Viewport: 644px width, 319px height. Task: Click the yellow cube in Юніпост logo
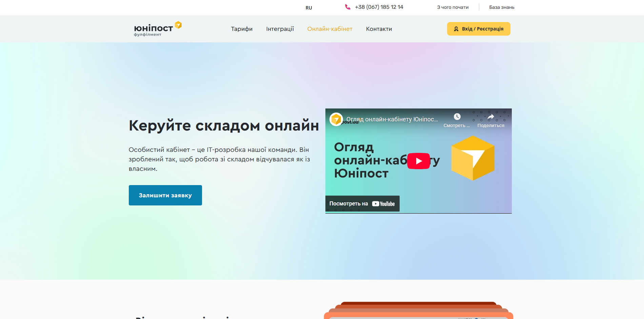click(x=178, y=25)
